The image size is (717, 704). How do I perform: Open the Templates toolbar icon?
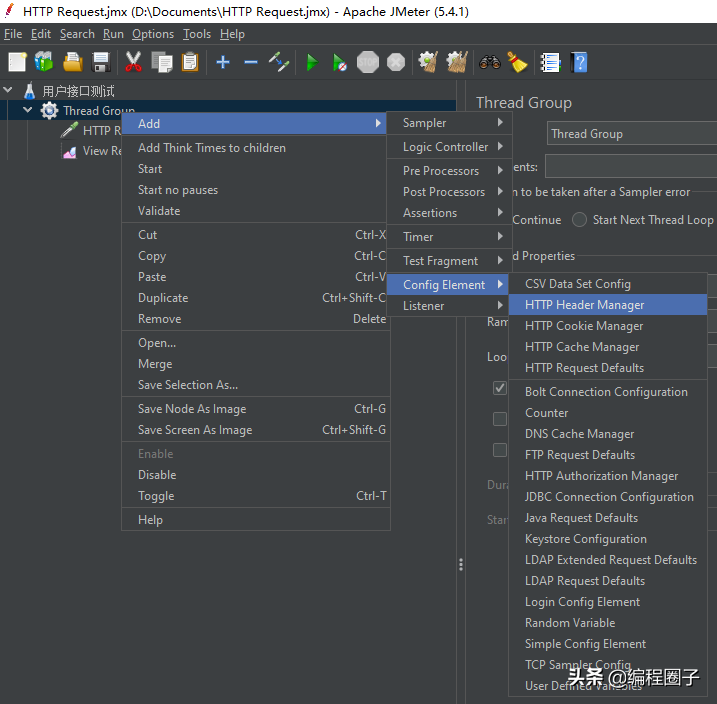click(44, 62)
